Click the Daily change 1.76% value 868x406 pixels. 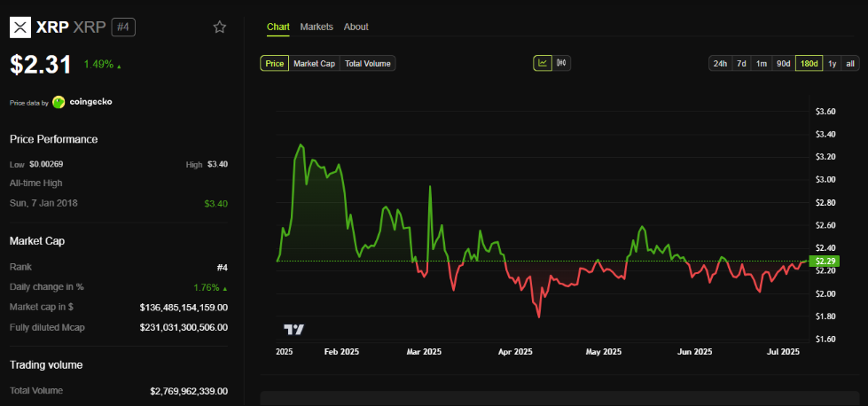pyautogui.click(x=210, y=287)
